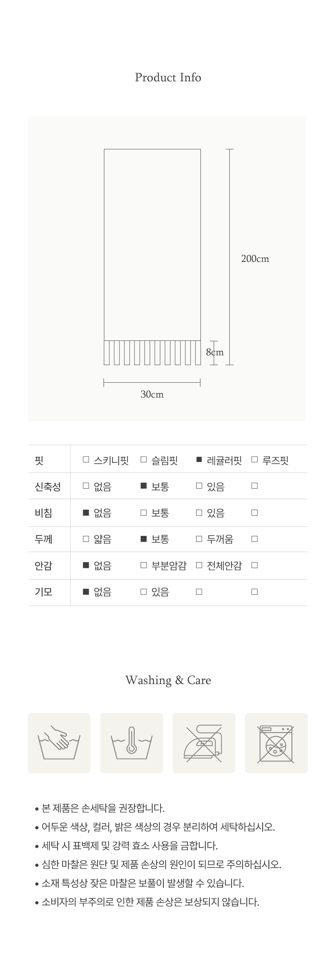Click the 200cm length label
Viewport: 336px width, 980px height.
[255, 259]
